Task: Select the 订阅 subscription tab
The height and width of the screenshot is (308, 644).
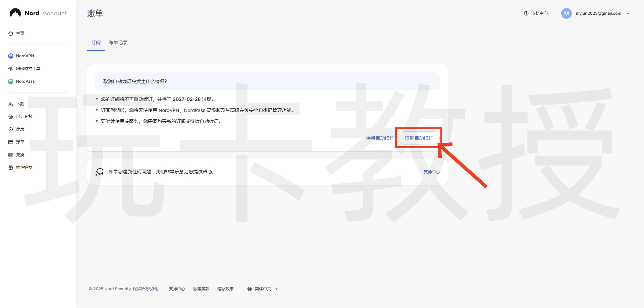Action: [x=96, y=43]
